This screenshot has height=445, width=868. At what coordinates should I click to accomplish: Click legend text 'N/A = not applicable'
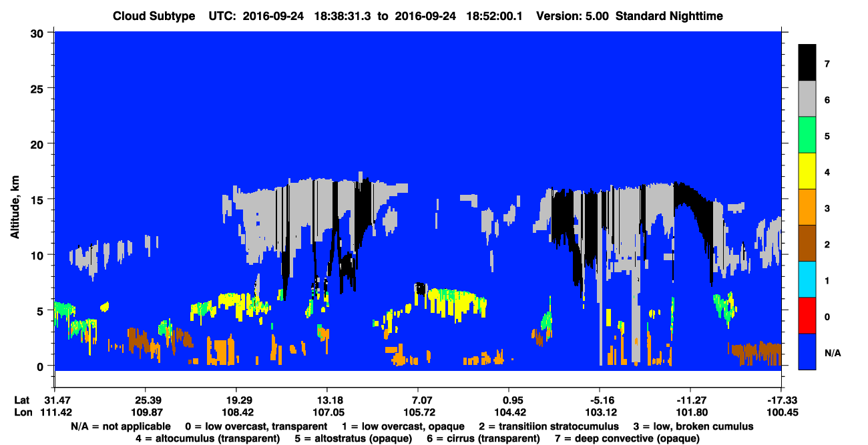tap(120, 426)
